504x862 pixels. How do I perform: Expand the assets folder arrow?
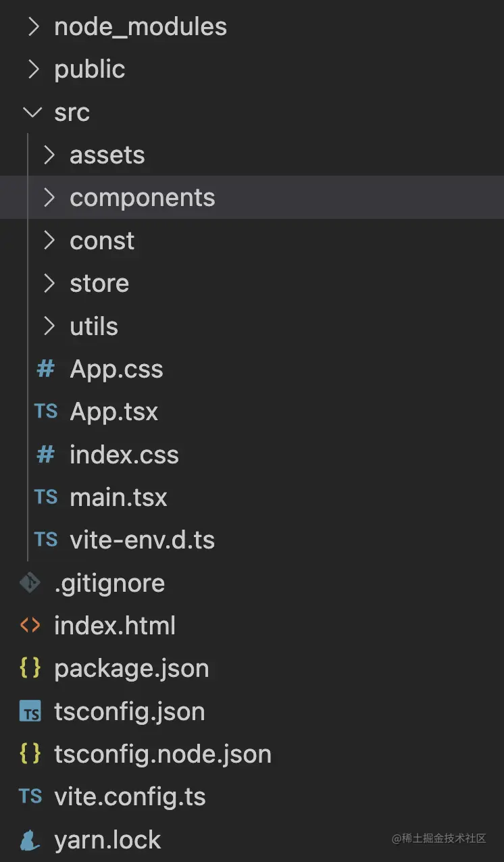click(49, 155)
